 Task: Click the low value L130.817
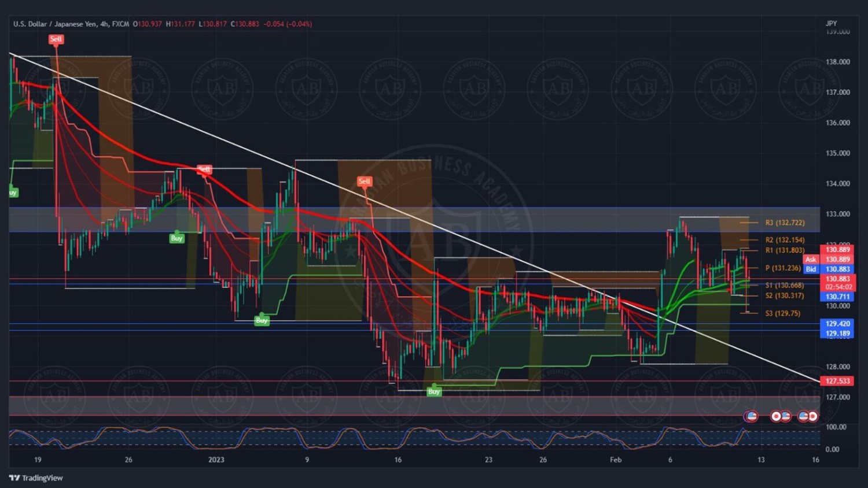[x=213, y=24]
